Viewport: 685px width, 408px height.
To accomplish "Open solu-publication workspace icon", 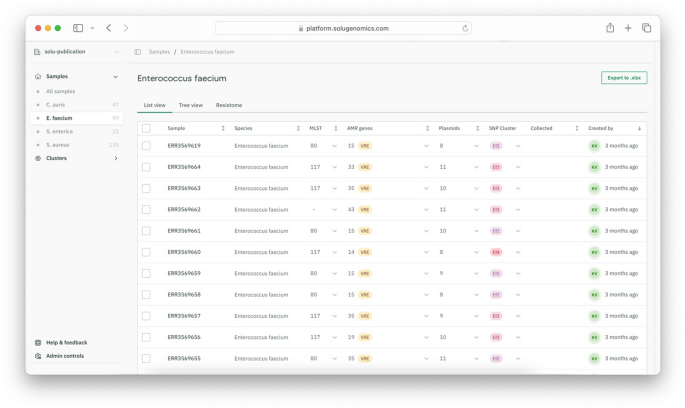I will pyautogui.click(x=37, y=52).
